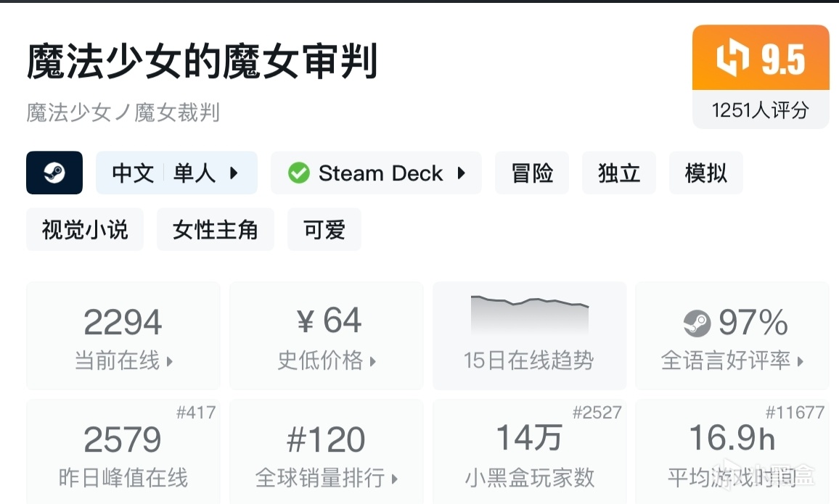Expand the 中文 单人 language dropdown arrow

234,173
